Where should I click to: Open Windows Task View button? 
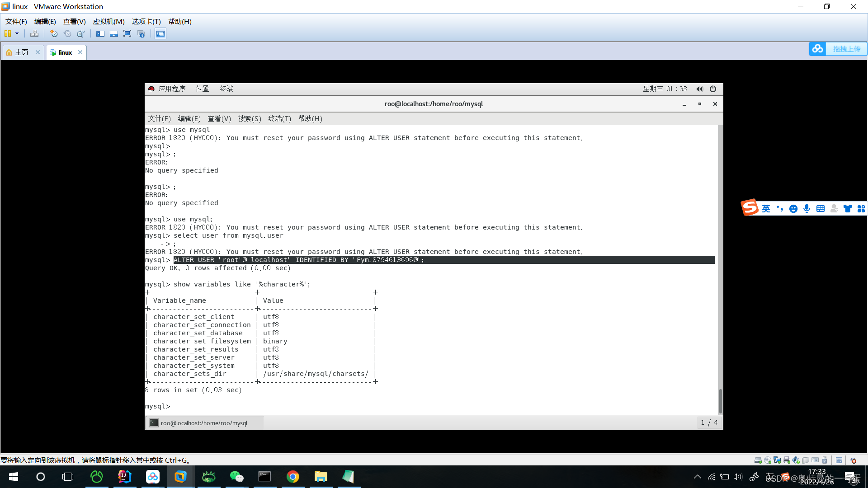click(x=68, y=477)
